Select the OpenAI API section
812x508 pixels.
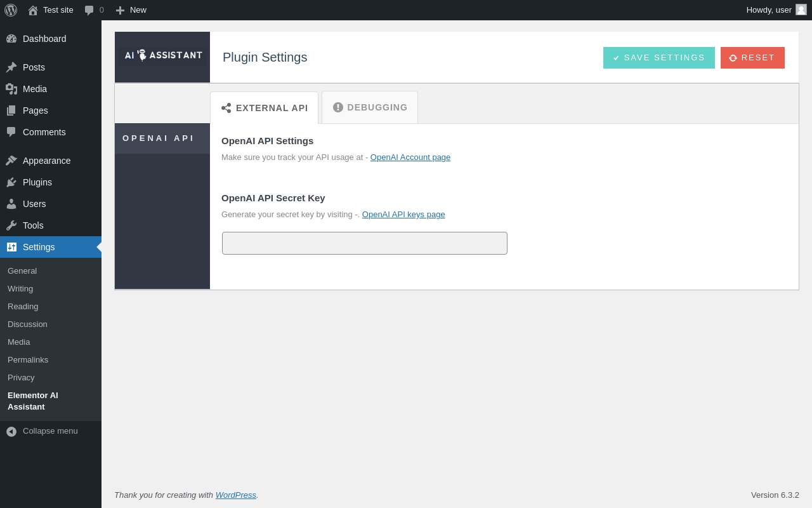pos(162,138)
